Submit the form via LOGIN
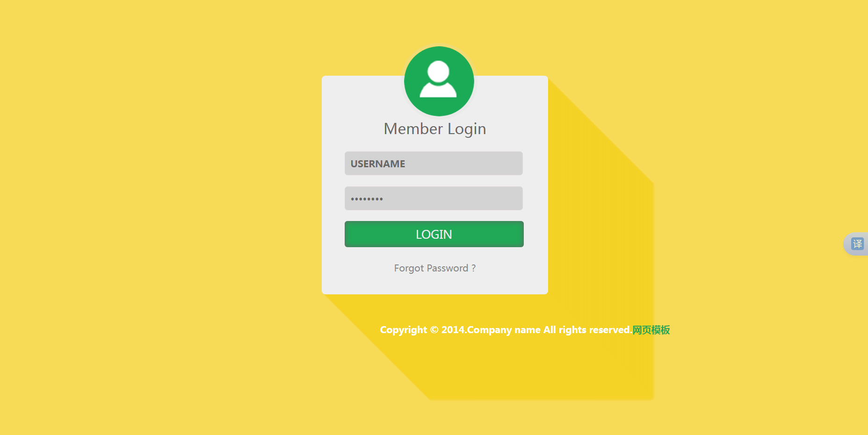The image size is (868, 435). point(434,234)
